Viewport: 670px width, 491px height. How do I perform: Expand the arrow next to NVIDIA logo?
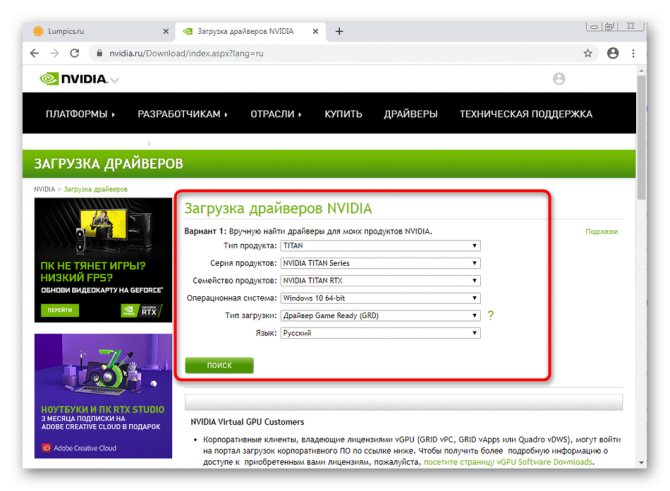[x=115, y=80]
